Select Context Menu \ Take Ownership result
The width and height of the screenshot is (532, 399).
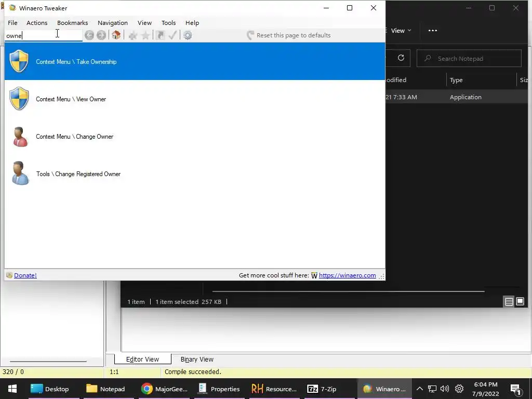(x=195, y=61)
